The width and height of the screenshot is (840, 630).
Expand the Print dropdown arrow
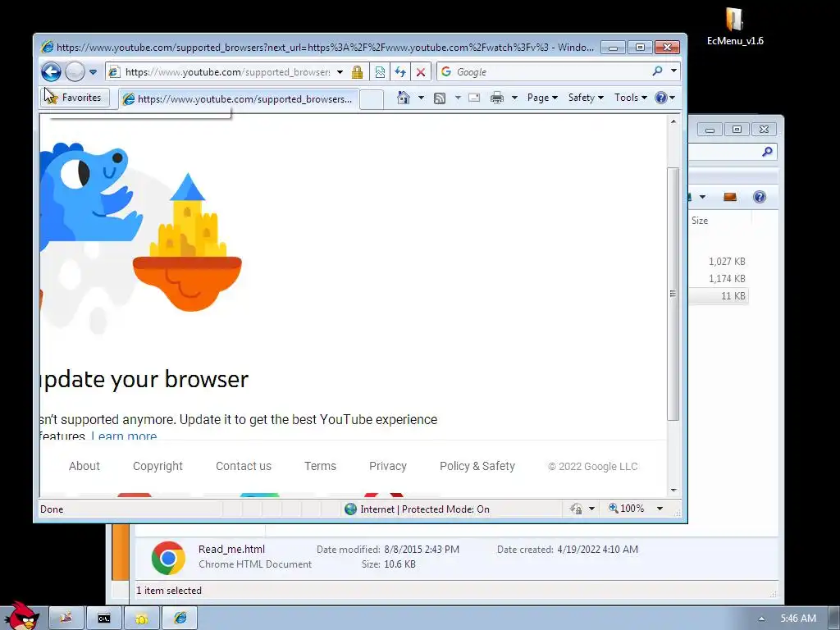[x=514, y=98]
